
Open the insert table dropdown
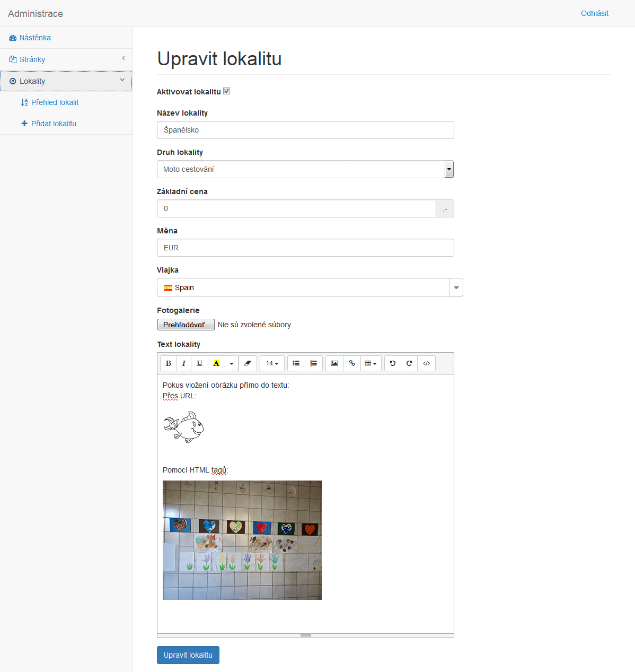click(x=371, y=363)
